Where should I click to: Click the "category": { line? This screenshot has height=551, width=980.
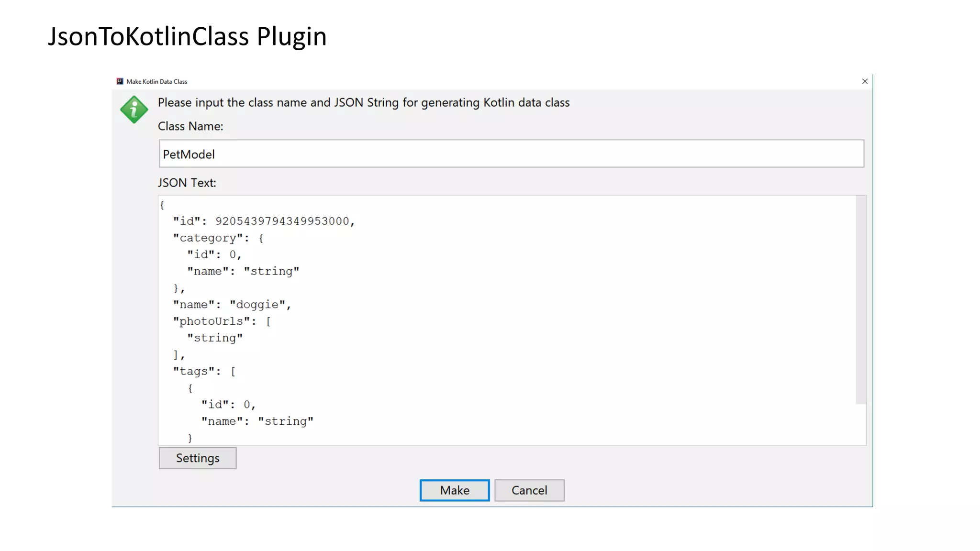[x=218, y=238]
